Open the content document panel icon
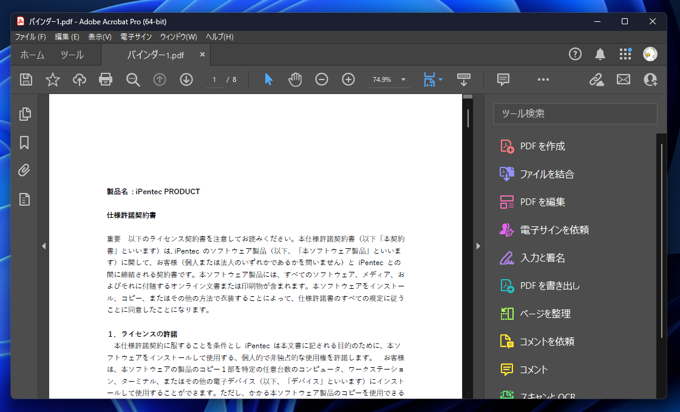This screenshot has height=412, width=680. [25, 199]
